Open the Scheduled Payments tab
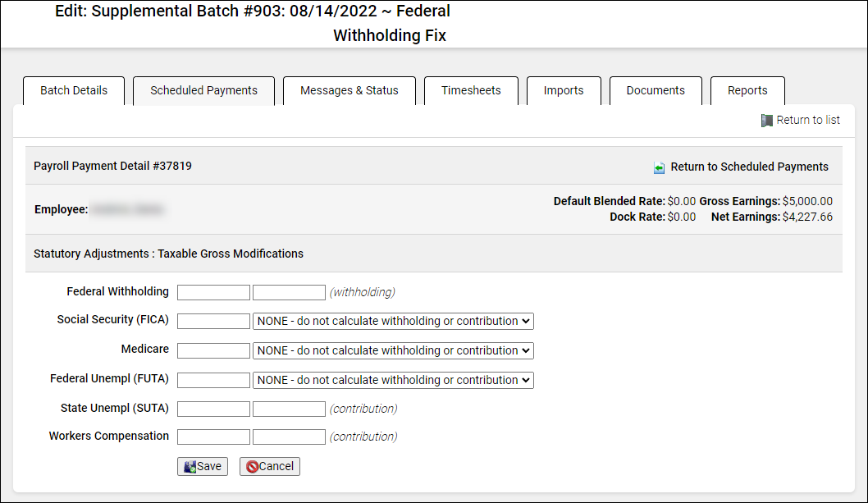 [203, 90]
